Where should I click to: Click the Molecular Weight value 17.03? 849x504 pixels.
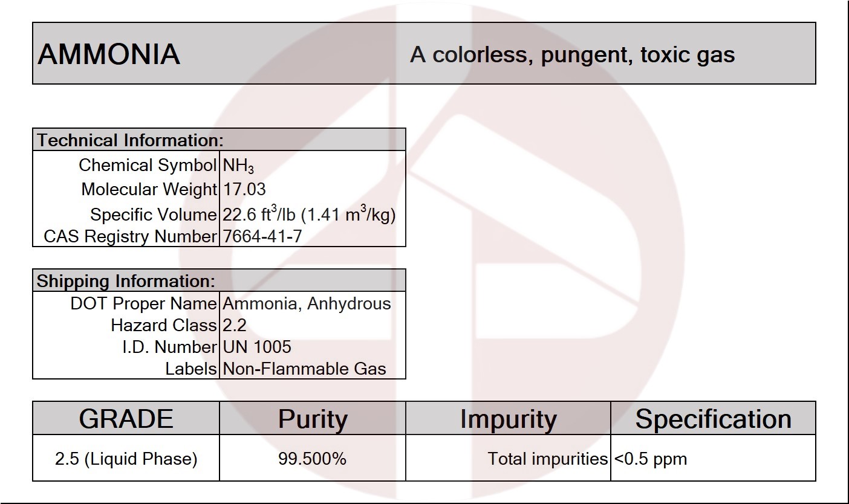[x=244, y=189]
